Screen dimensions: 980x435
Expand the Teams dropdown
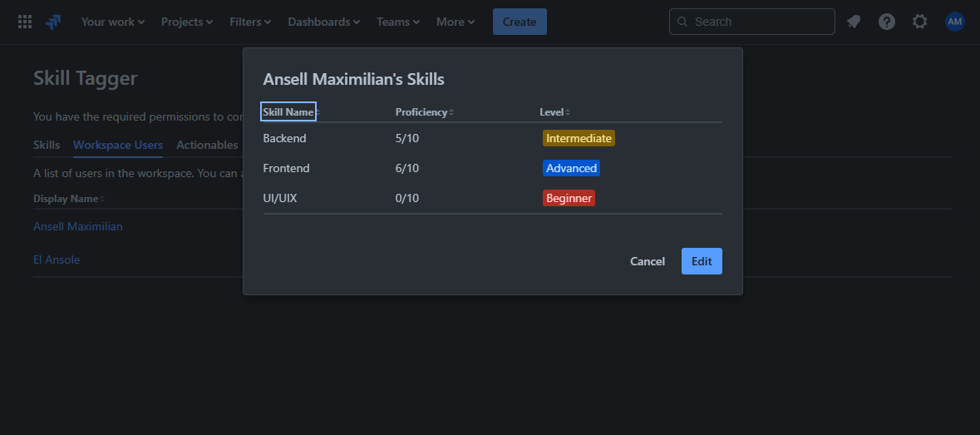point(398,22)
